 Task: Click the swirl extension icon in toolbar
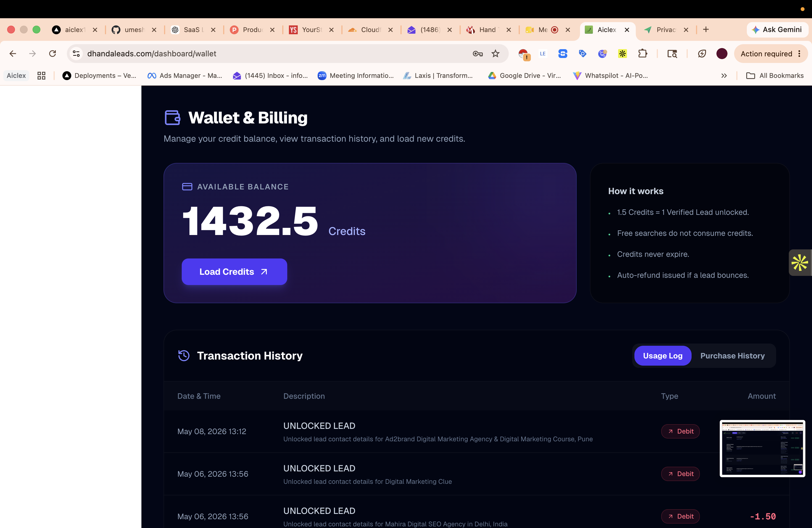[603, 54]
